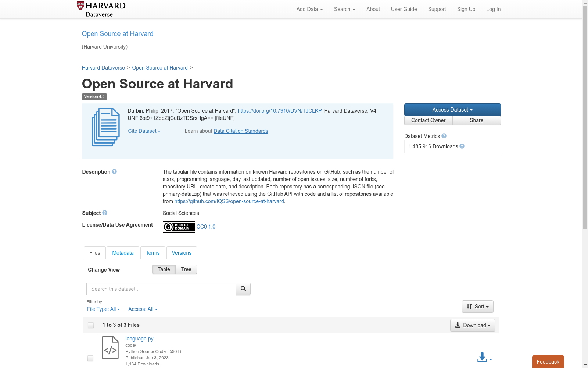Switch file view to Tree
Viewport: 588px width, 368px height.
[186, 269]
